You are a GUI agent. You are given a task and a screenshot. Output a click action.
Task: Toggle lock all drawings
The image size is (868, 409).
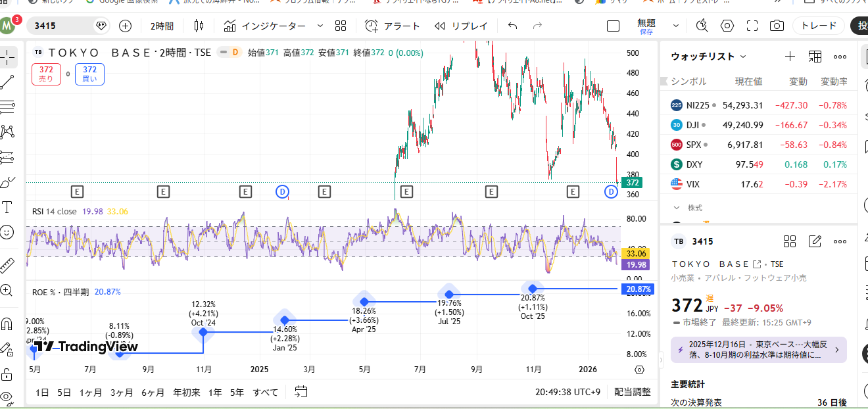click(7, 375)
